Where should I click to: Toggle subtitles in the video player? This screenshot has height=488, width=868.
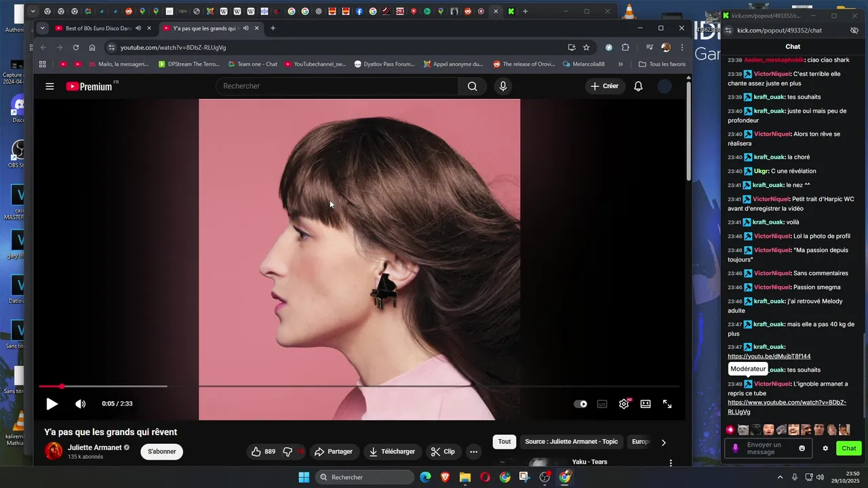602,404
